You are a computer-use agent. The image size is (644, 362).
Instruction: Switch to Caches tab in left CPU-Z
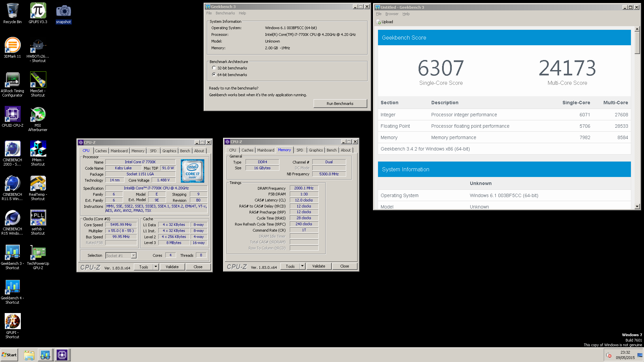tap(101, 151)
